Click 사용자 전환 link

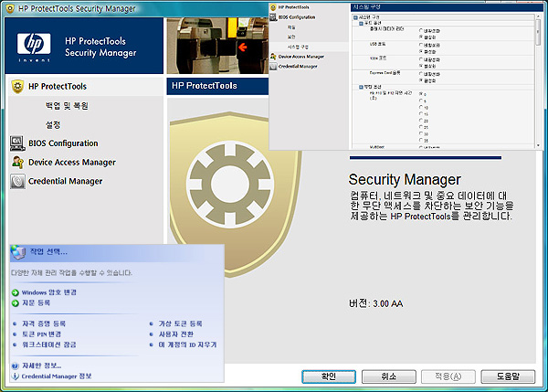tap(176, 334)
